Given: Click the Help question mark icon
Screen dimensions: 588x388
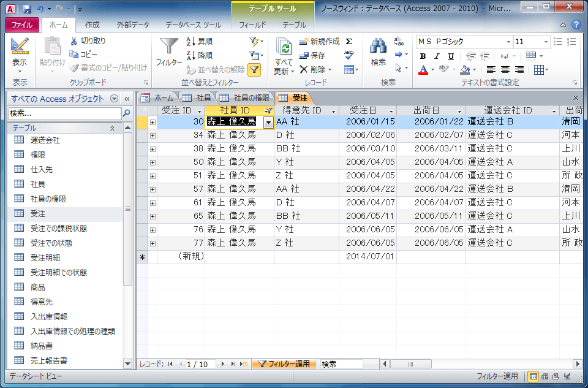Looking at the screenshot, I should (x=576, y=25).
